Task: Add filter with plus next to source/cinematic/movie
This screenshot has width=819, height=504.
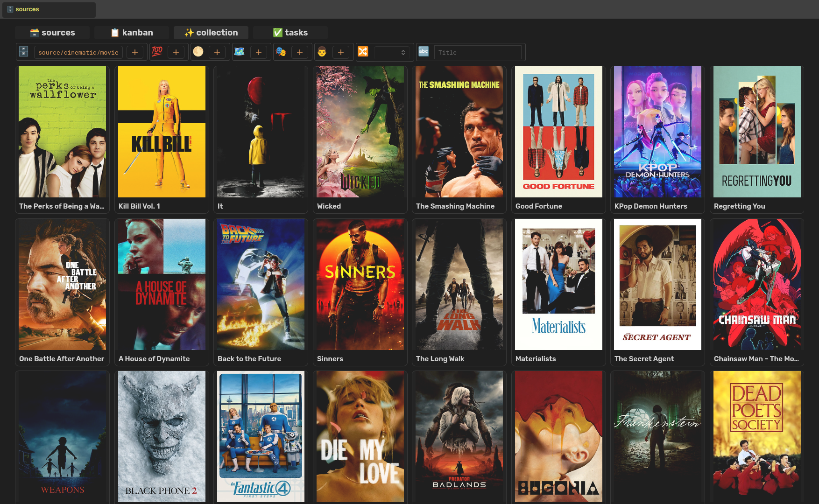Action: [135, 52]
